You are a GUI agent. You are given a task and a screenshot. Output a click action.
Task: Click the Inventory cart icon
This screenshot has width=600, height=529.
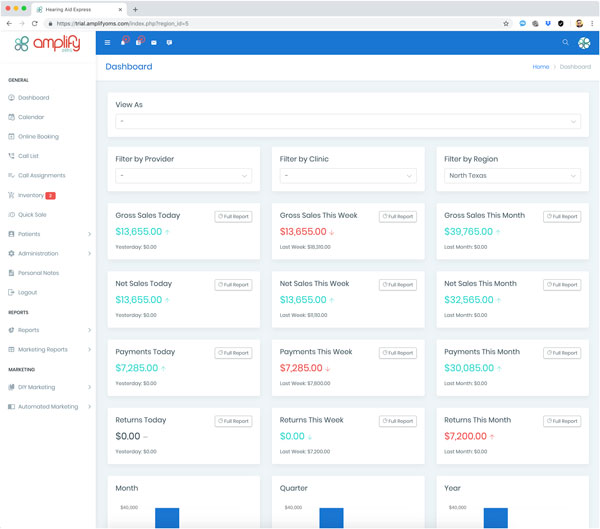(11, 195)
